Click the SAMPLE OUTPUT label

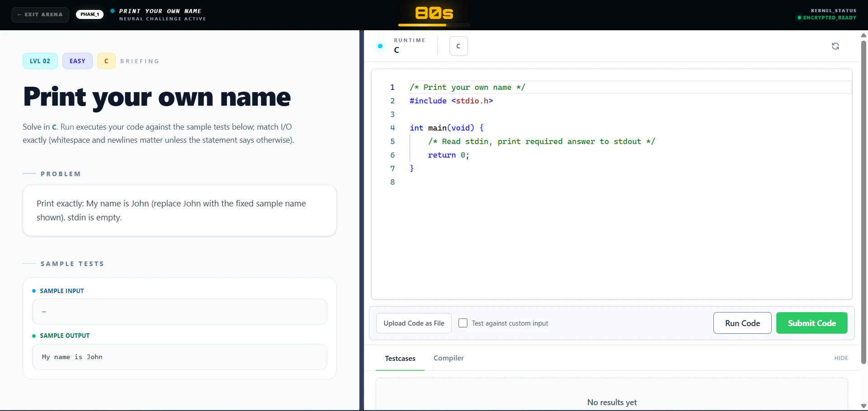click(65, 336)
